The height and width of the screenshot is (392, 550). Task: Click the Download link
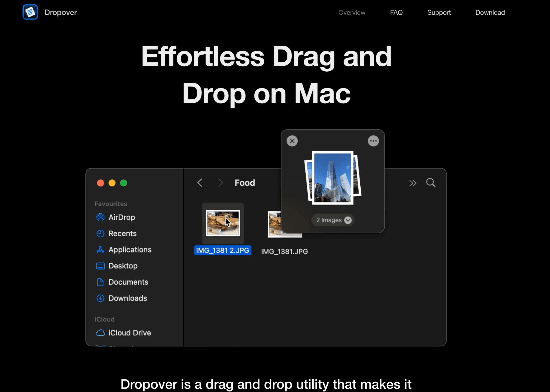pos(490,12)
